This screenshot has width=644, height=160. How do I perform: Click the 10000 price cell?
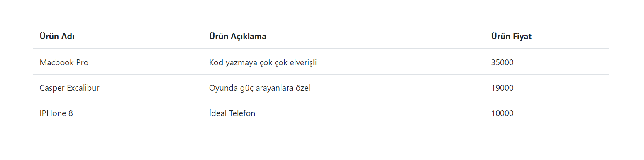click(503, 113)
